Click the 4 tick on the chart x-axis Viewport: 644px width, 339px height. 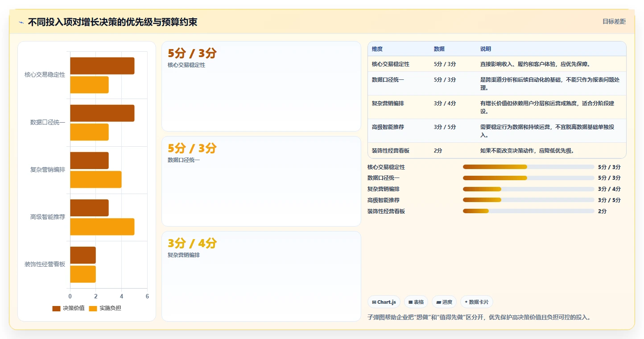point(121,296)
